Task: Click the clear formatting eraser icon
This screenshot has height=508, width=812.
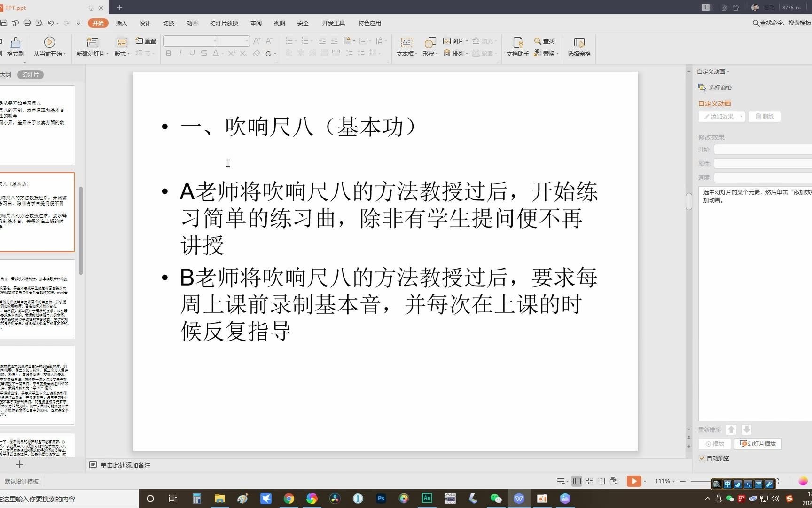Action: [257, 54]
